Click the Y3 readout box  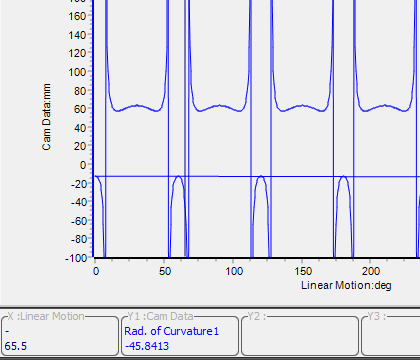point(391,334)
